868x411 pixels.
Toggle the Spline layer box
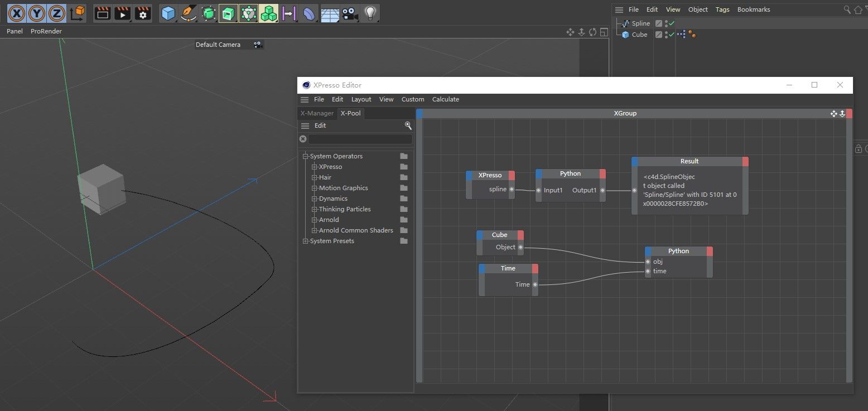coord(659,23)
